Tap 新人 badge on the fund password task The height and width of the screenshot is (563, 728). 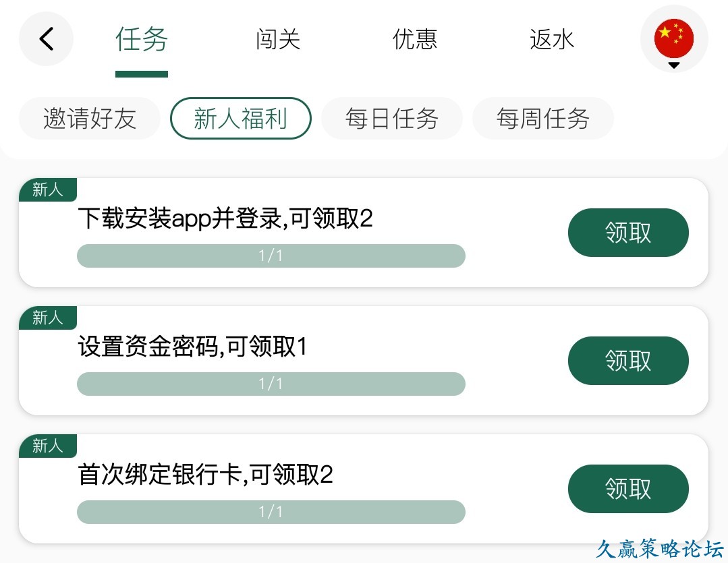(48, 318)
